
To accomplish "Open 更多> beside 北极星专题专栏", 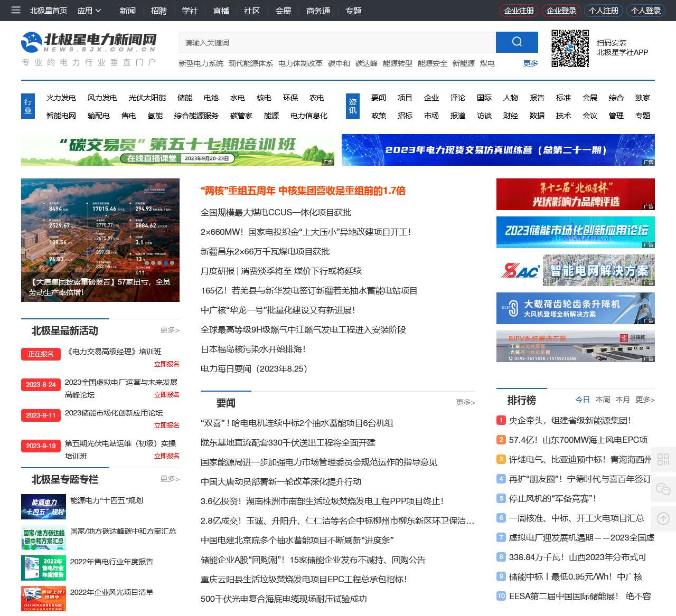I will point(170,479).
